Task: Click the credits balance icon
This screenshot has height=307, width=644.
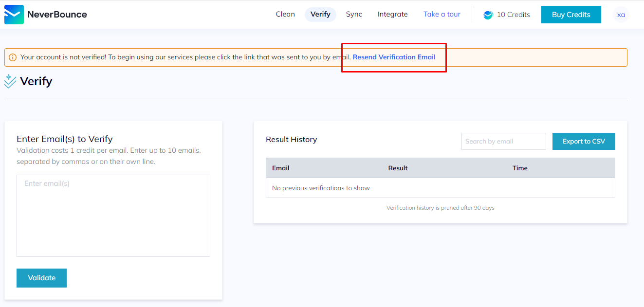Action: coord(488,15)
